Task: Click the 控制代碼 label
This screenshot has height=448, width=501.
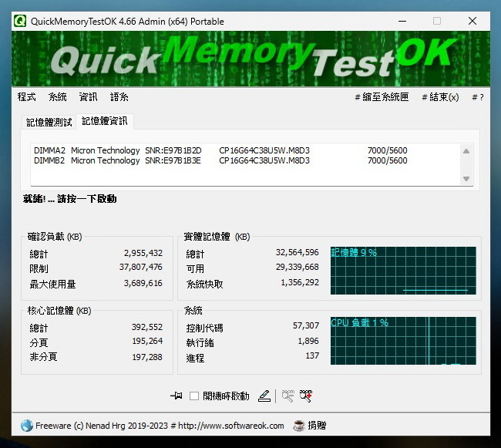Action: click(x=204, y=328)
